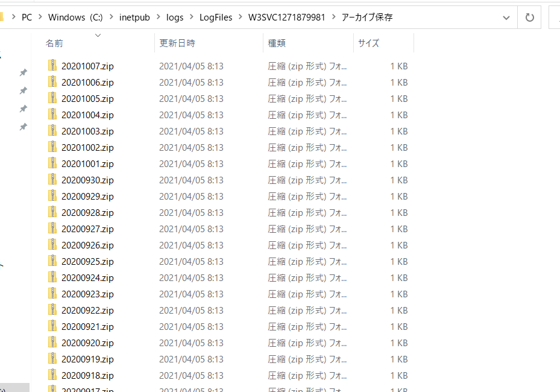The height and width of the screenshot is (392, 560).
Task: Click the zip icon of 20200918.zip
Action: (52, 375)
